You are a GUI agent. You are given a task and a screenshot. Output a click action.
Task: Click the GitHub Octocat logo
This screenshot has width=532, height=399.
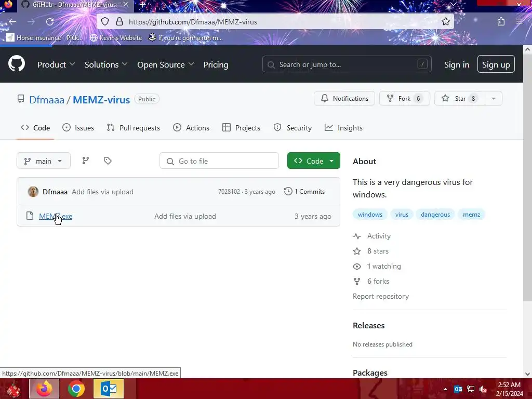point(16,64)
